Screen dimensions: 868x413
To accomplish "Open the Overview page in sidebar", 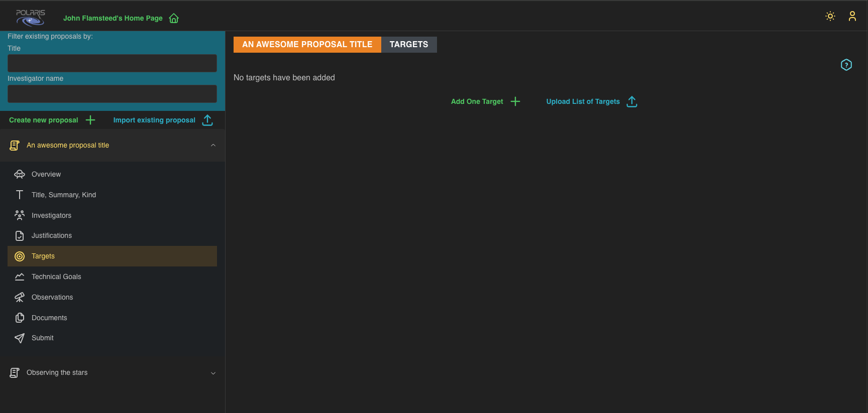I will (46, 174).
